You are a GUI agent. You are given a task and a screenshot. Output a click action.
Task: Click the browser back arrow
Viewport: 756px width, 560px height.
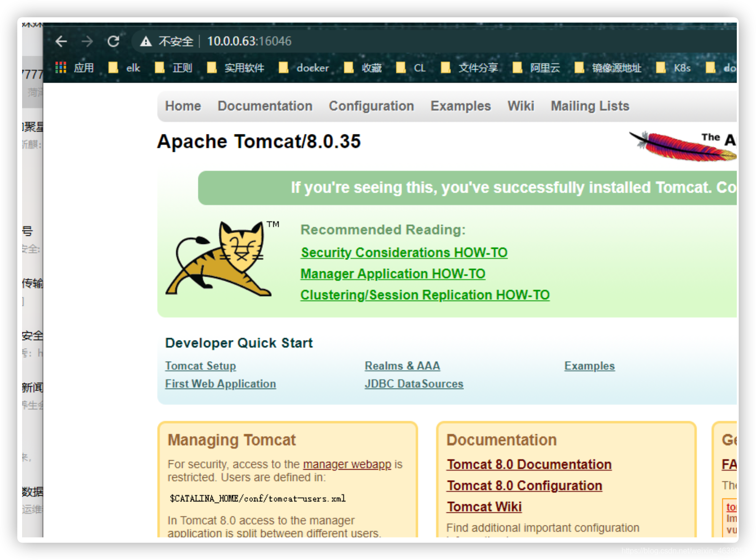click(61, 41)
